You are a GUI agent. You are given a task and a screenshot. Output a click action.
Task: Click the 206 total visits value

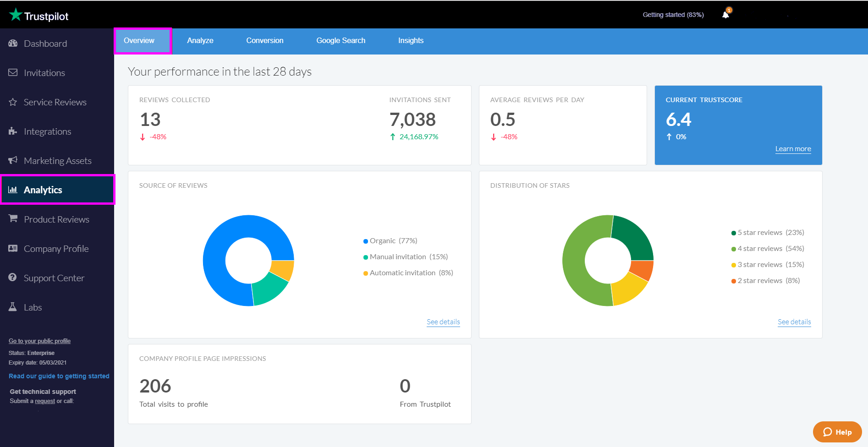(155, 386)
